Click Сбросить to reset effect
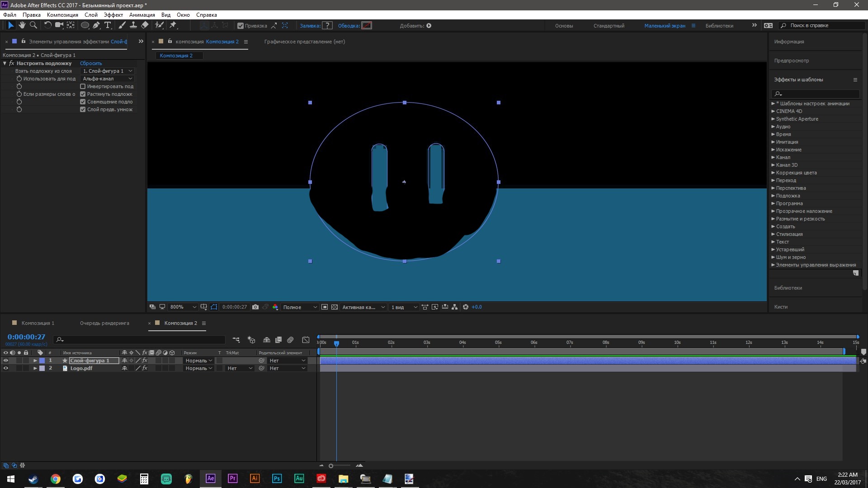 [91, 63]
